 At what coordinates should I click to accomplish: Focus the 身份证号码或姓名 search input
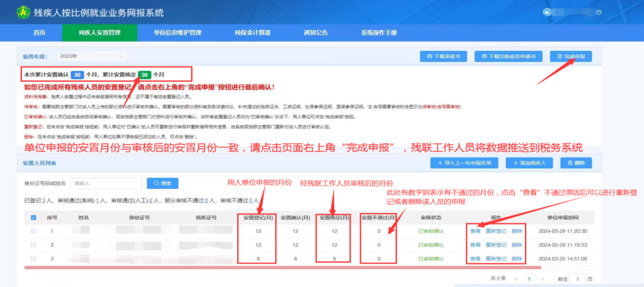(x=106, y=183)
